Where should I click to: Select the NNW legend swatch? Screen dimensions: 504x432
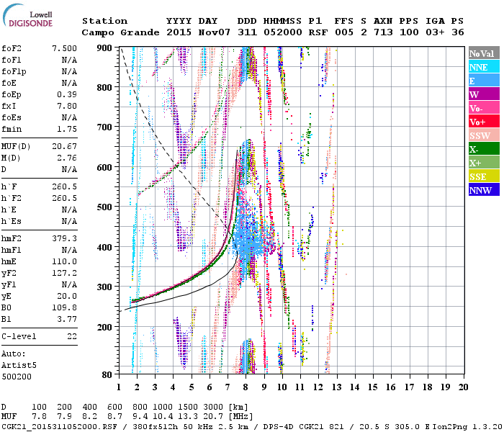(484, 189)
